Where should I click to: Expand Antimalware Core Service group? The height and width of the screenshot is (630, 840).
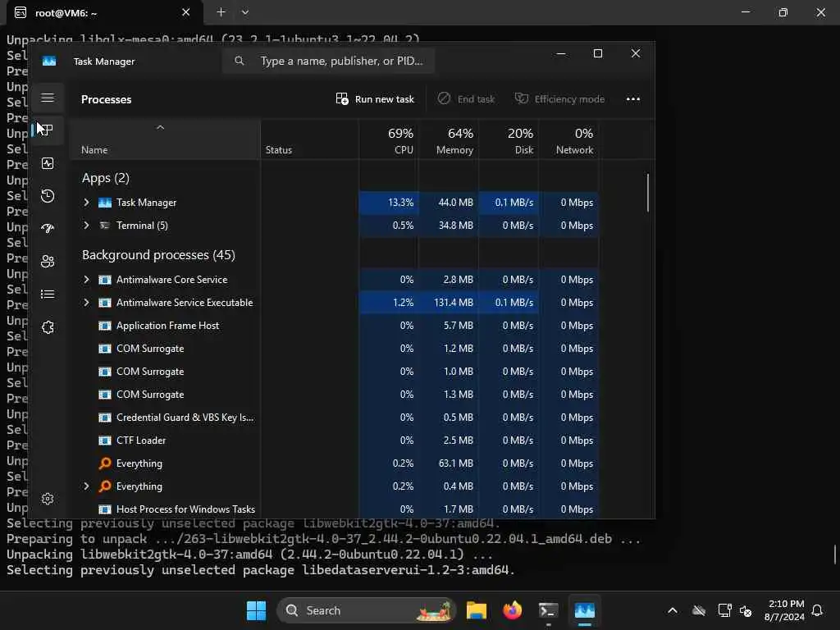(x=86, y=280)
